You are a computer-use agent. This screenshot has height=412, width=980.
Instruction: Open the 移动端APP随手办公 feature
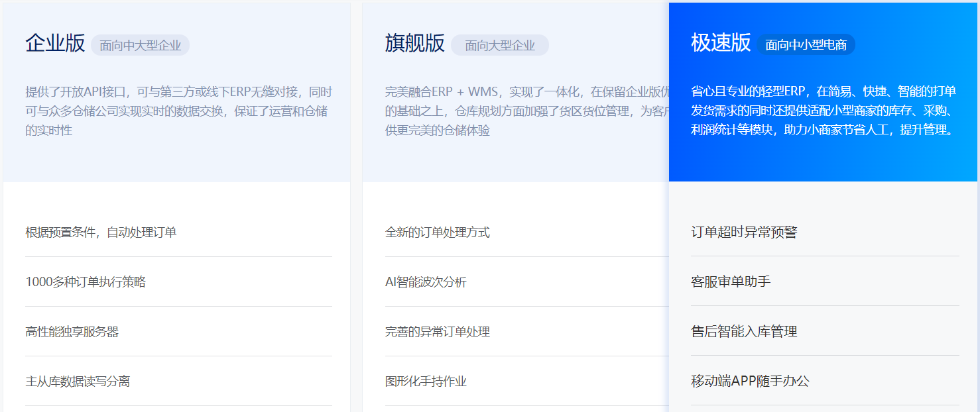pyautogui.click(x=750, y=382)
